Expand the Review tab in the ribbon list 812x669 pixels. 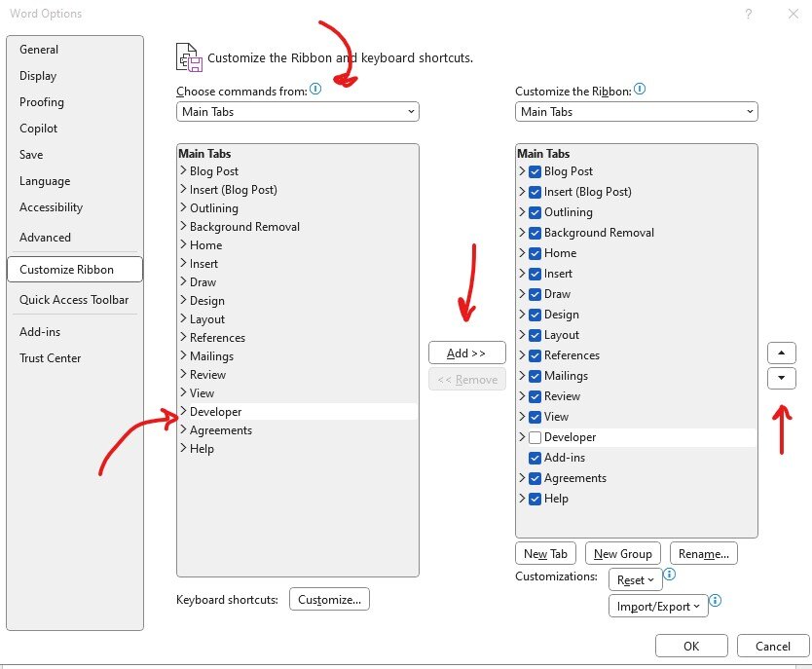(522, 396)
